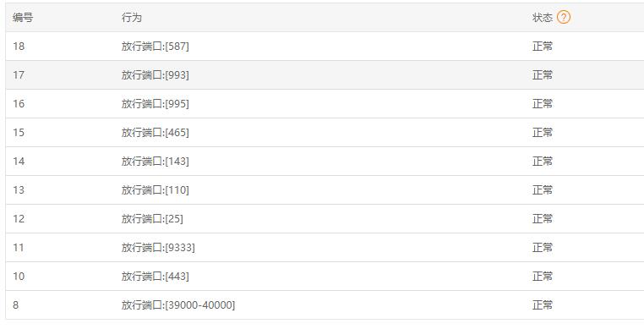
Task: Click the 正常 status of rule 12
Action: [x=543, y=219]
